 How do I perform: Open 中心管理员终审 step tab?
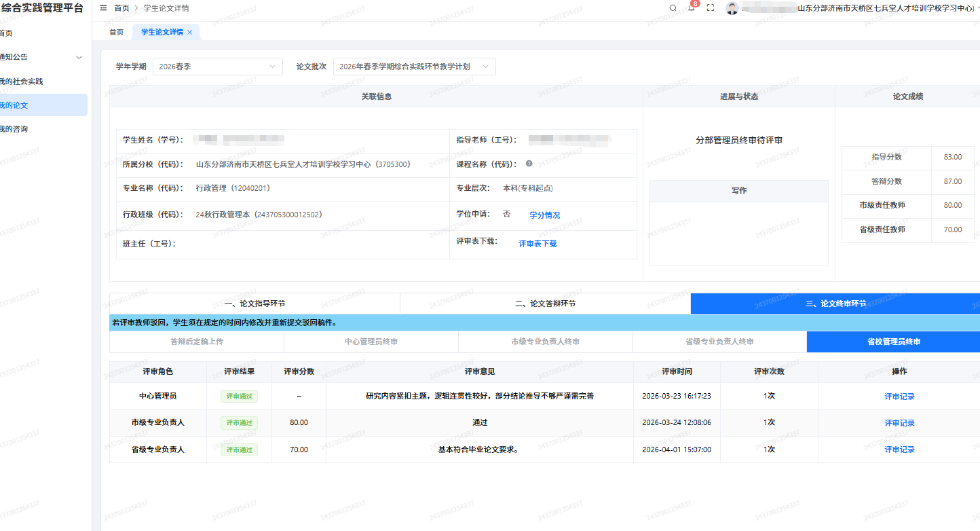tap(371, 342)
